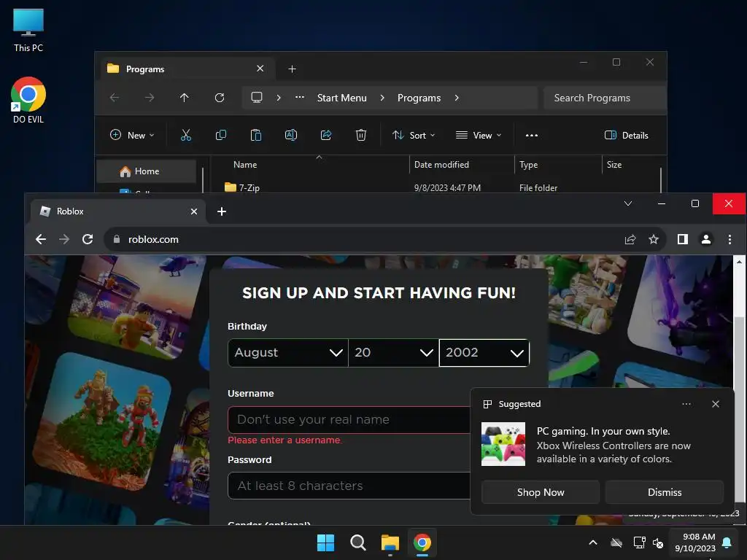Click the back arrow in File Explorer
The height and width of the screenshot is (560, 747).
[x=115, y=98]
